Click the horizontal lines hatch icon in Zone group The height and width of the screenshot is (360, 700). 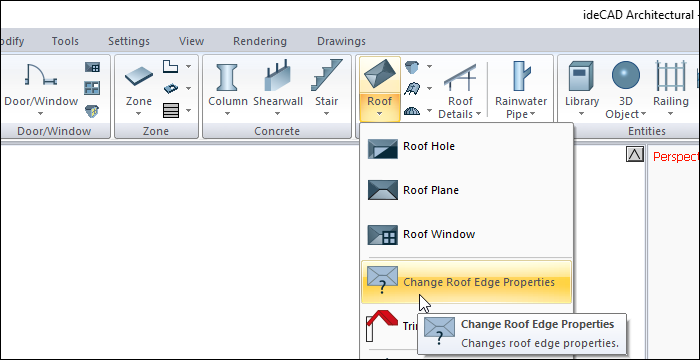pos(171,110)
